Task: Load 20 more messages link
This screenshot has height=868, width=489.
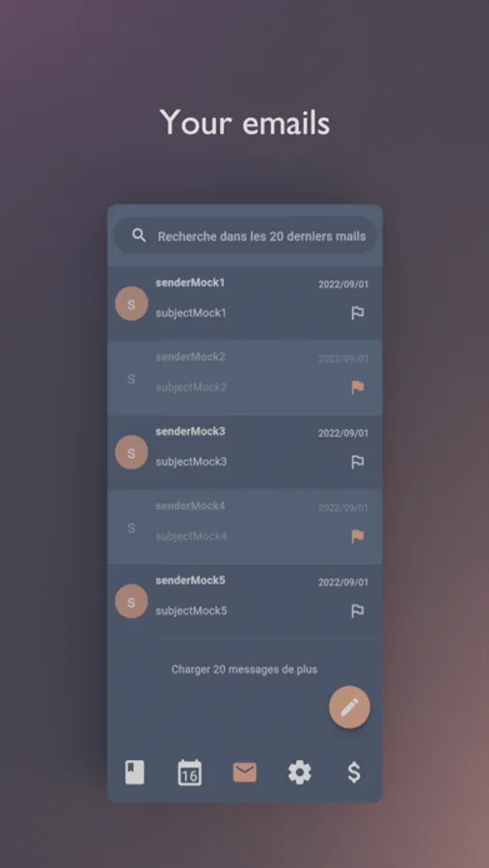Action: 244,669
